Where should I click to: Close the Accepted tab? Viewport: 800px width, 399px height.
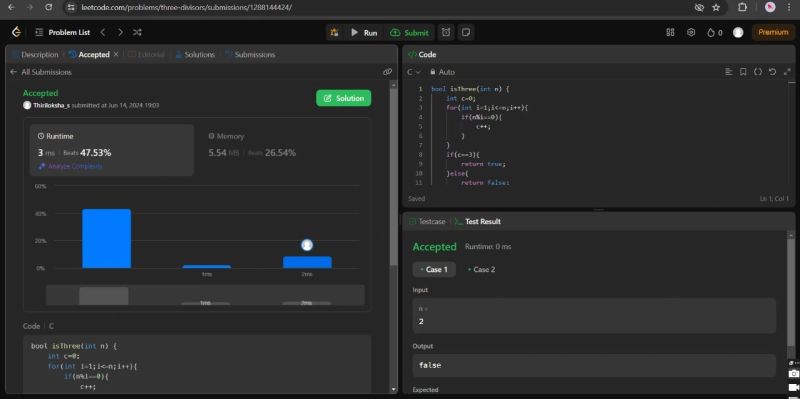(116, 54)
